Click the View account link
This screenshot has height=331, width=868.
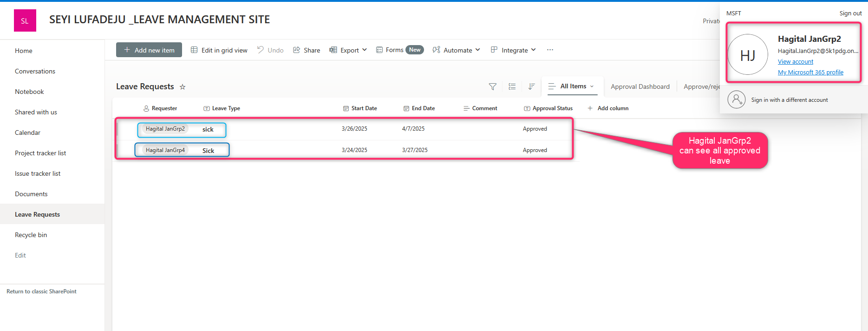796,62
